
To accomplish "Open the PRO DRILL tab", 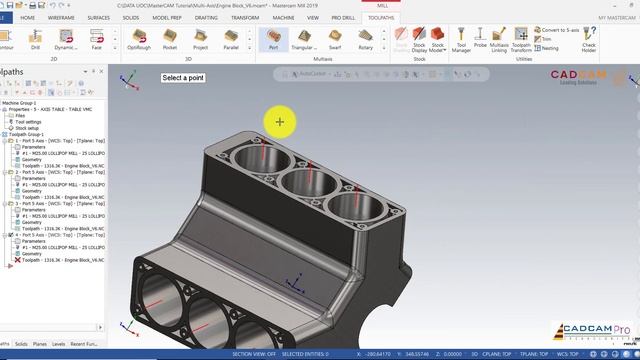I will pyautogui.click(x=343, y=18).
